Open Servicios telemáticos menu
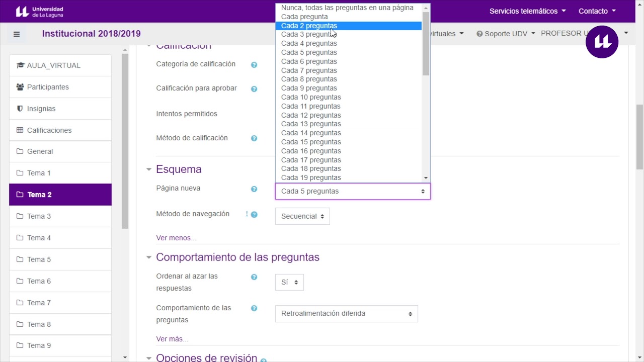Screen dimensions: 644x362 coord(527,11)
